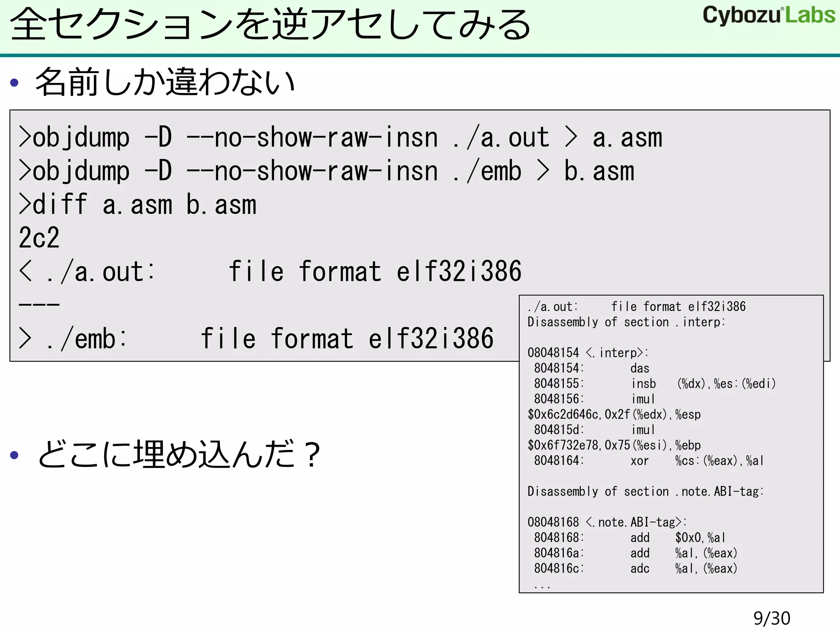Viewport: 840px width, 630px height.
Task: Click the objdump command line writing b.asm
Action: click(326, 171)
